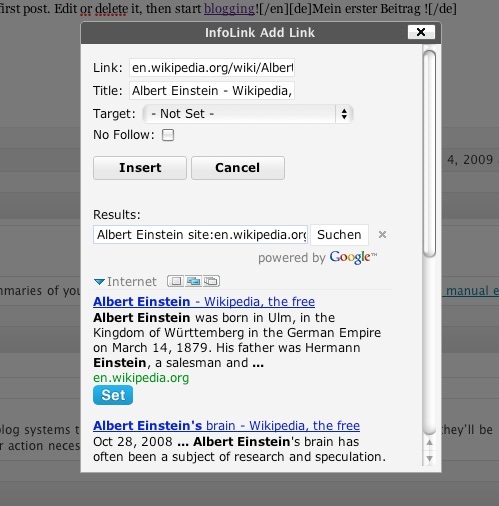Choose the partial results view icon
The image size is (499, 506).
193,281
